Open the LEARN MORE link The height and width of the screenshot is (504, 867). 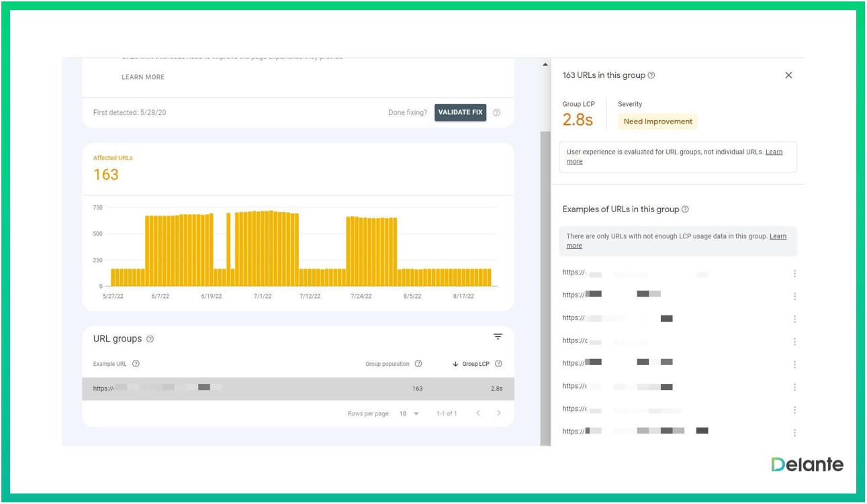142,77
